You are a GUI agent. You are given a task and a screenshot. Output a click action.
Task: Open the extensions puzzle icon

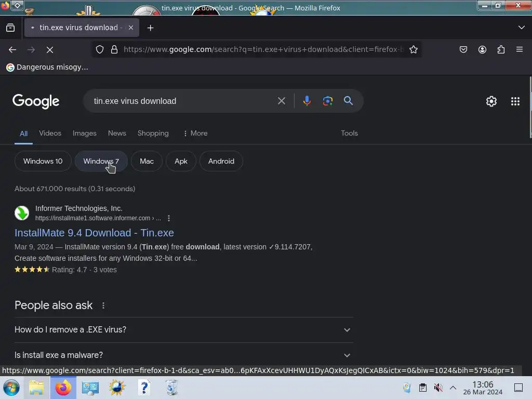pos(501,49)
